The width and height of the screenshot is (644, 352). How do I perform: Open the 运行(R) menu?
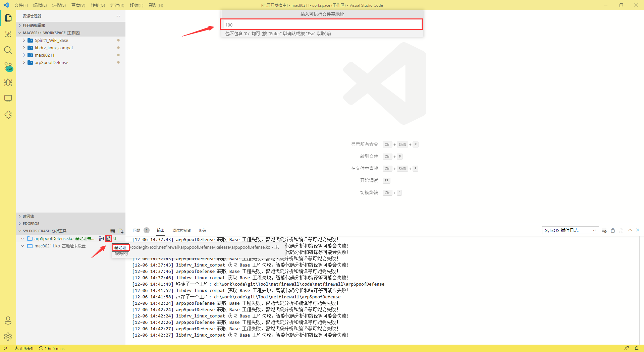coord(117,5)
